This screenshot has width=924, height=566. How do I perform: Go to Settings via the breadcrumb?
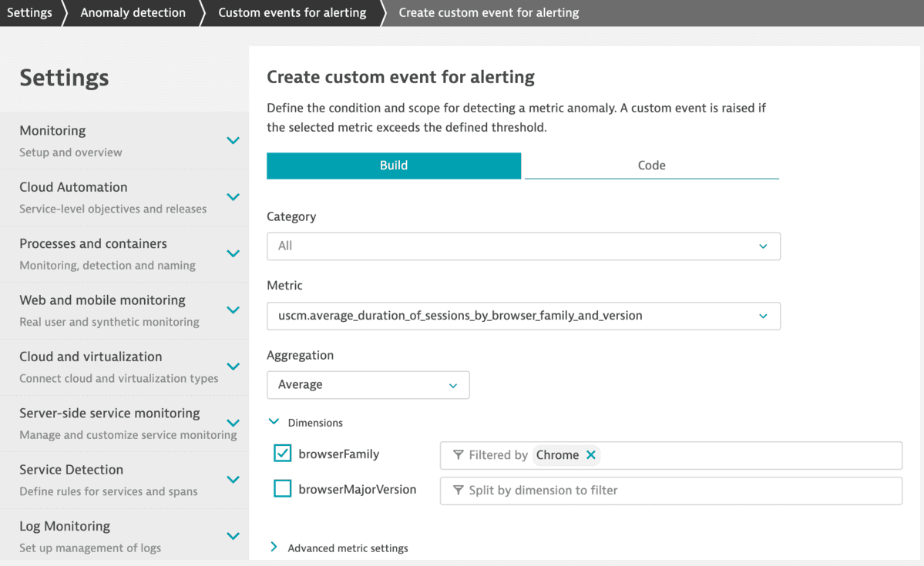pyautogui.click(x=29, y=12)
